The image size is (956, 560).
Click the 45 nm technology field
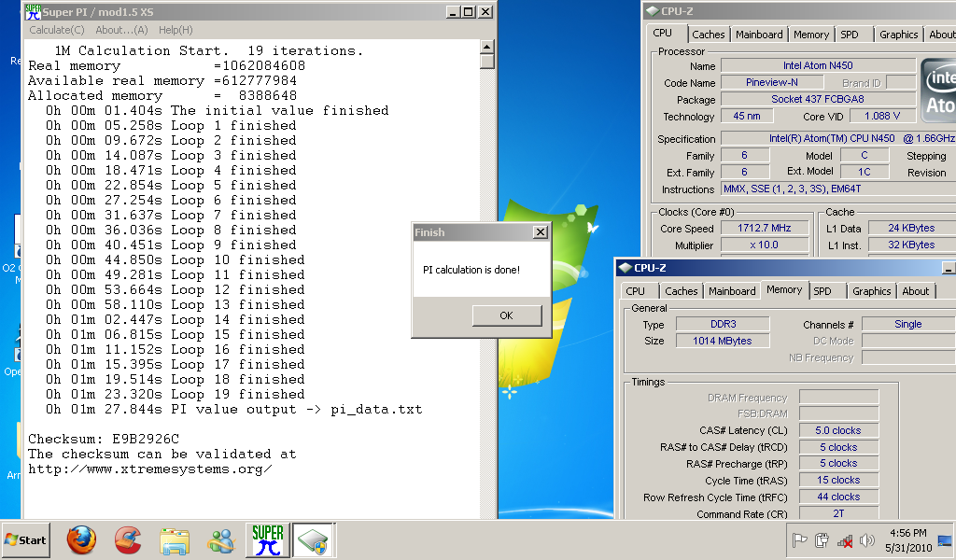coord(747,116)
